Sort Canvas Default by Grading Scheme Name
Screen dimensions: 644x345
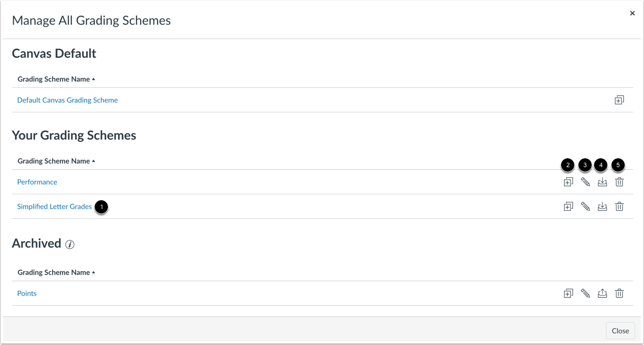tap(56, 79)
